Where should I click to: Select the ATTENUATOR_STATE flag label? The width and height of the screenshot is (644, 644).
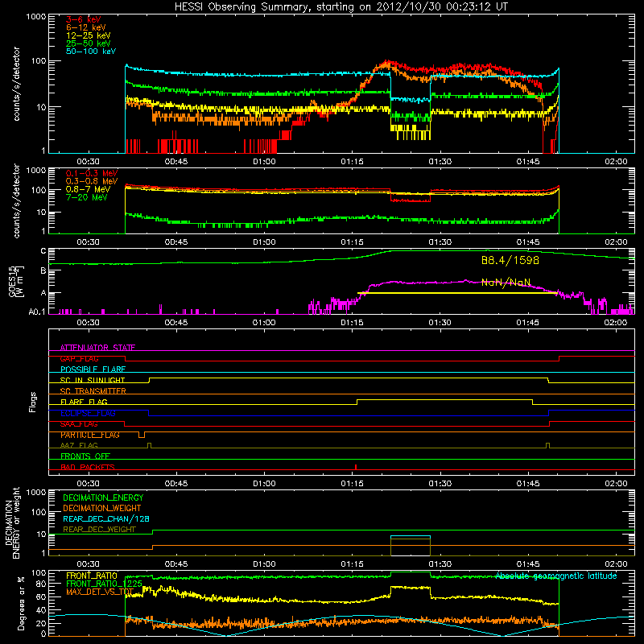97,348
